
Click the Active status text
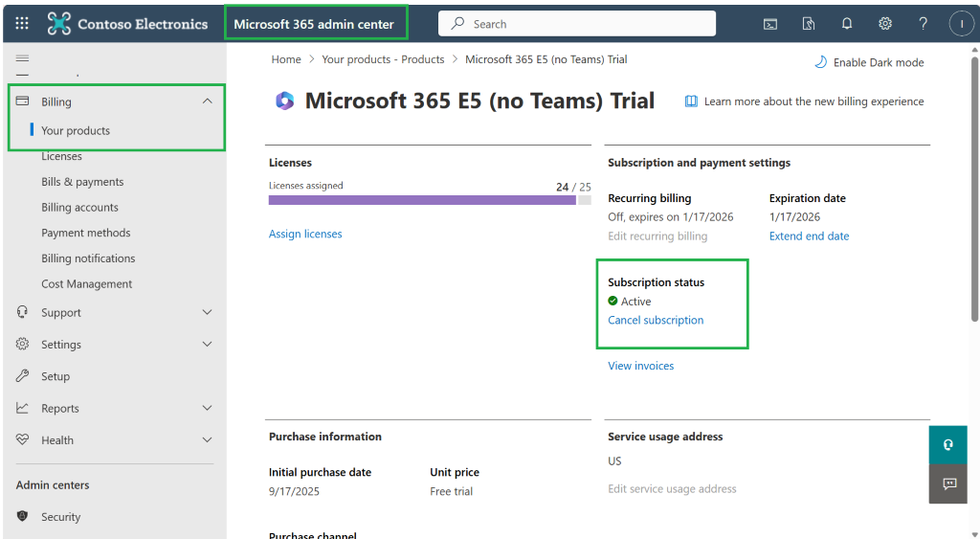(635, 302)
